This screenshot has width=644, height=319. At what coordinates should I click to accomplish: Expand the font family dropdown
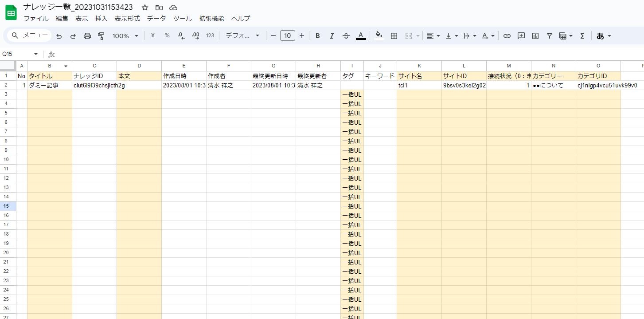tap(242, 36)
